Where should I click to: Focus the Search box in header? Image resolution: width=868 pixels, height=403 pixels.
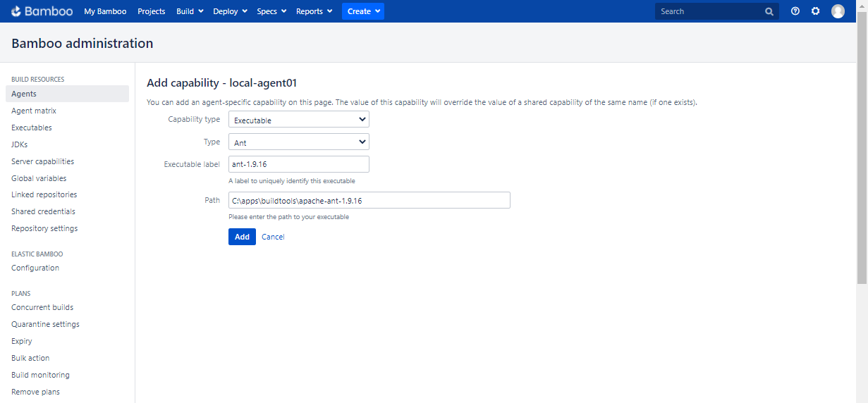[x=709, y=11]
